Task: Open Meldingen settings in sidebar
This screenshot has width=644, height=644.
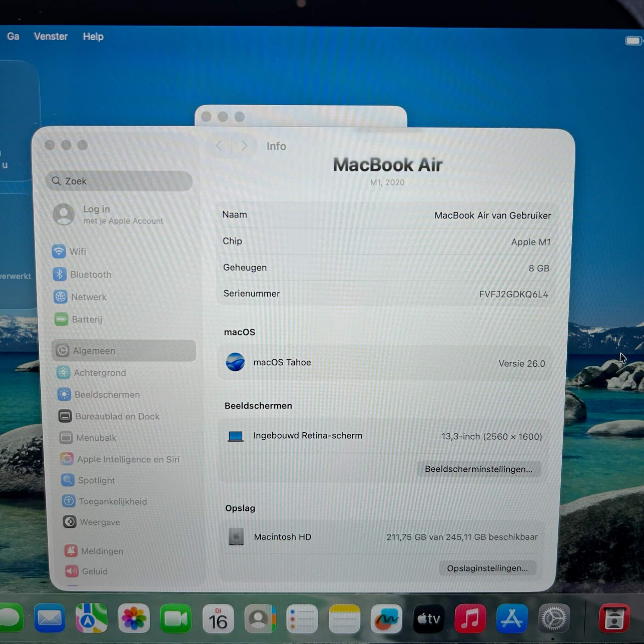Action: pos(94,551)
